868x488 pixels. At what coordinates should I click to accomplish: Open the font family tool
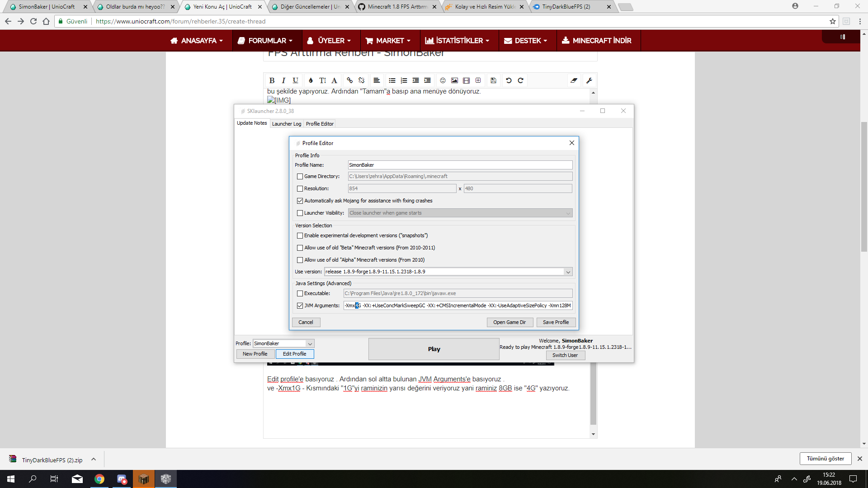(334, 80)
